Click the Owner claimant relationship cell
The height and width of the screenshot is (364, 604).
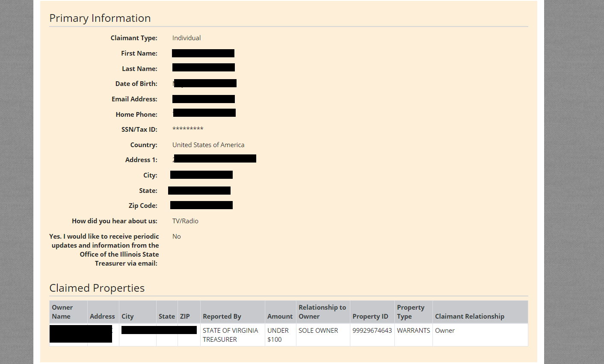coord(444,330)
